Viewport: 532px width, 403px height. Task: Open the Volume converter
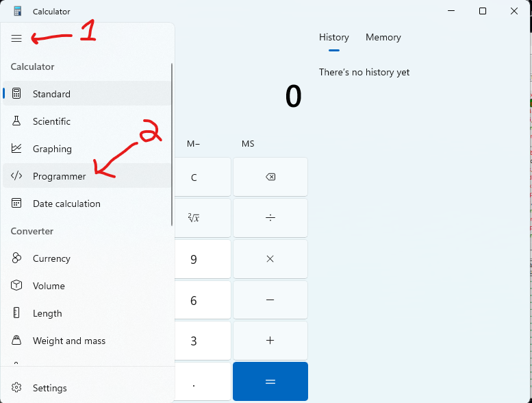(87, 285)
